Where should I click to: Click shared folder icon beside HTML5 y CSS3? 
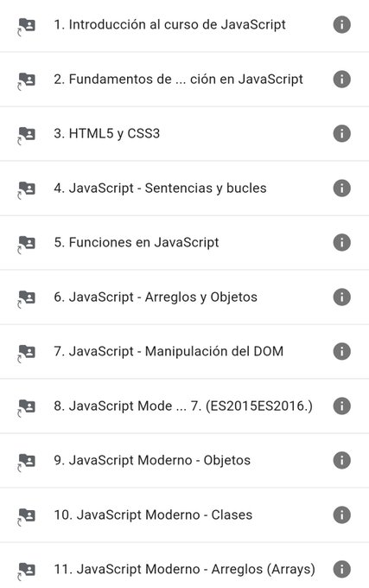click(x=27, y=135)
